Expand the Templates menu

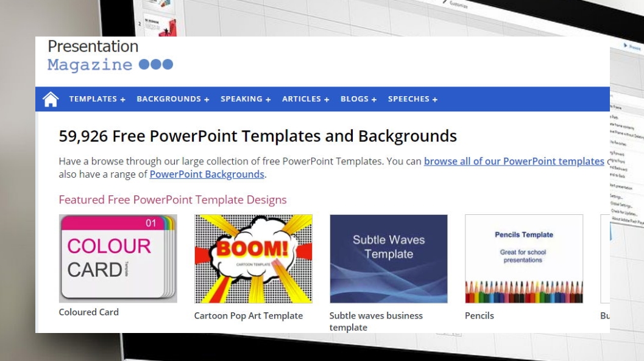tap(97, 99)
